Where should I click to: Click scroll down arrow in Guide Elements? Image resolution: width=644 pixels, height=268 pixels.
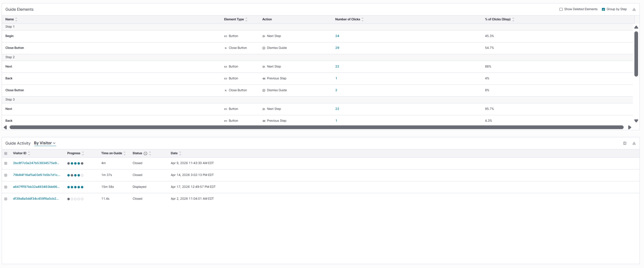tap(636, 121)
